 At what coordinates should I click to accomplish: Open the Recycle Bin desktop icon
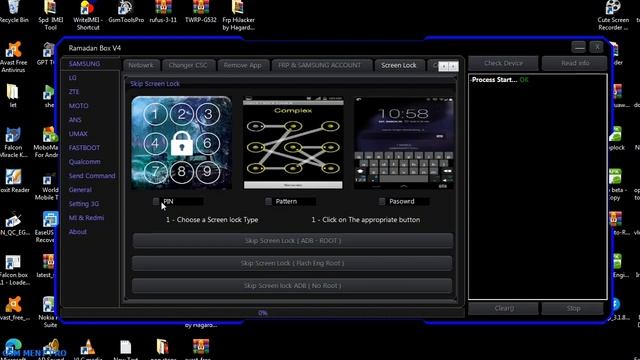(14, 11)
